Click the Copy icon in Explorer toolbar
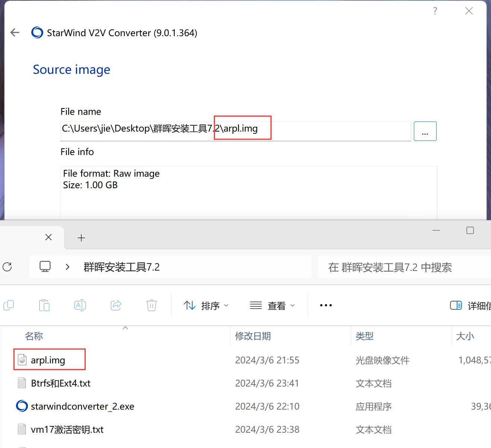 [9, 305]
